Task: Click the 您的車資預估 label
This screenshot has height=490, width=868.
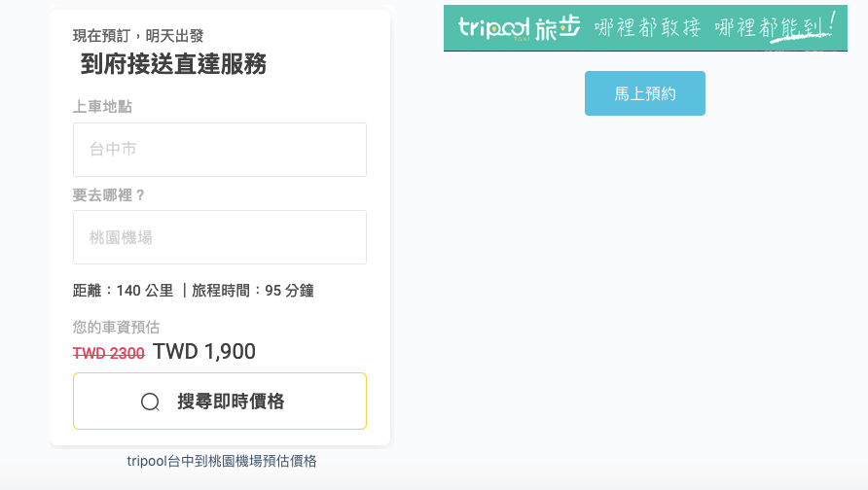Action: [116, 327]
